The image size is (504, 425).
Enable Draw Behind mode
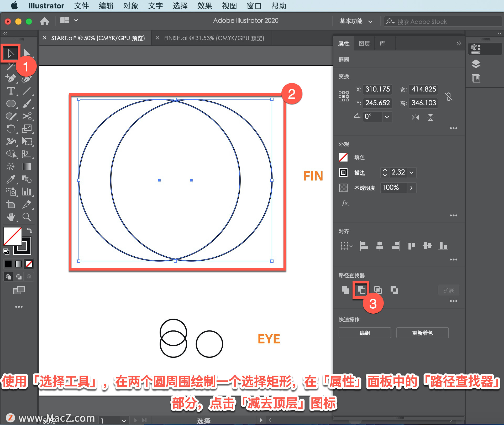(x=19, y=277)
